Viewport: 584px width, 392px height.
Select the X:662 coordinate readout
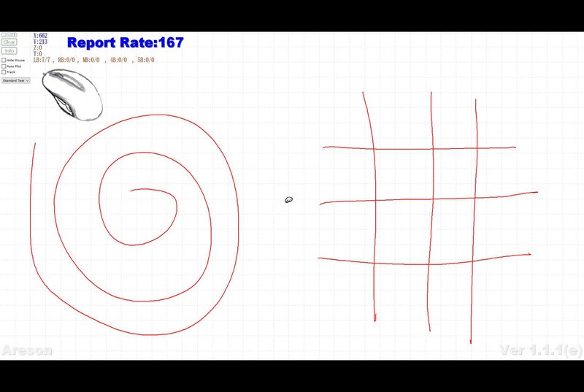(40, 36)
